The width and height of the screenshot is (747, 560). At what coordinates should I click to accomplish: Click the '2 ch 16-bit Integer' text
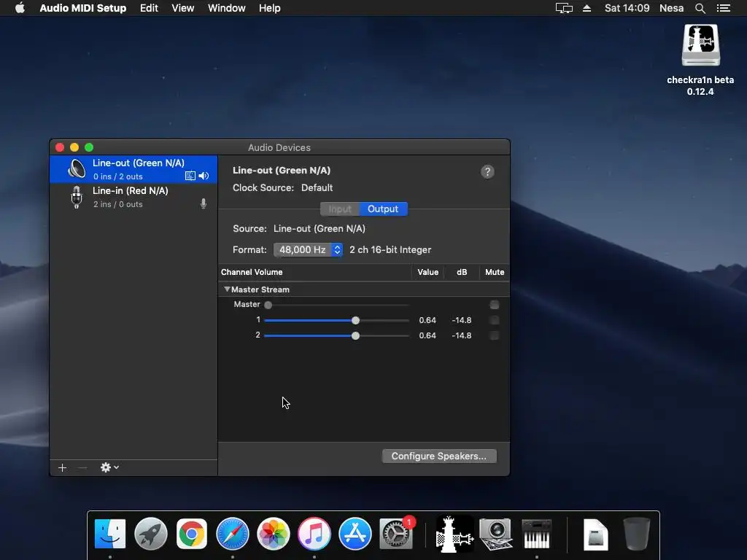pyautogui.click(x=390, y=249)
